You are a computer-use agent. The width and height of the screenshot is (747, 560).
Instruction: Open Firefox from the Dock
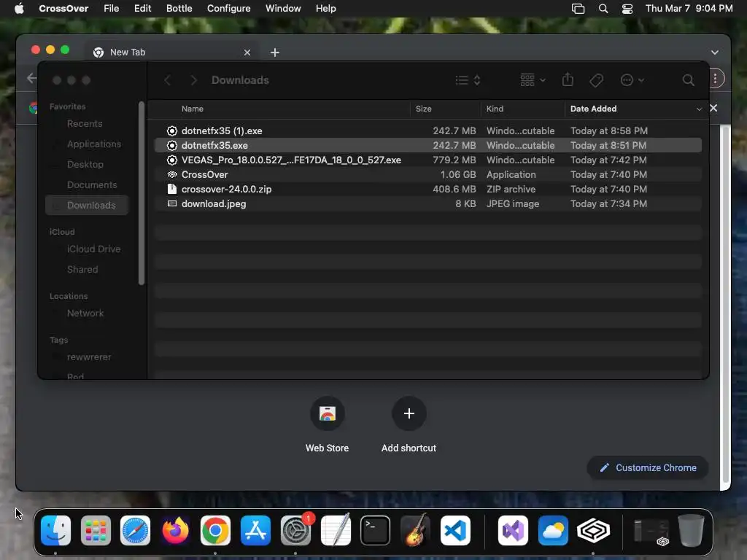pyautogui.click(x=175, y=530)
